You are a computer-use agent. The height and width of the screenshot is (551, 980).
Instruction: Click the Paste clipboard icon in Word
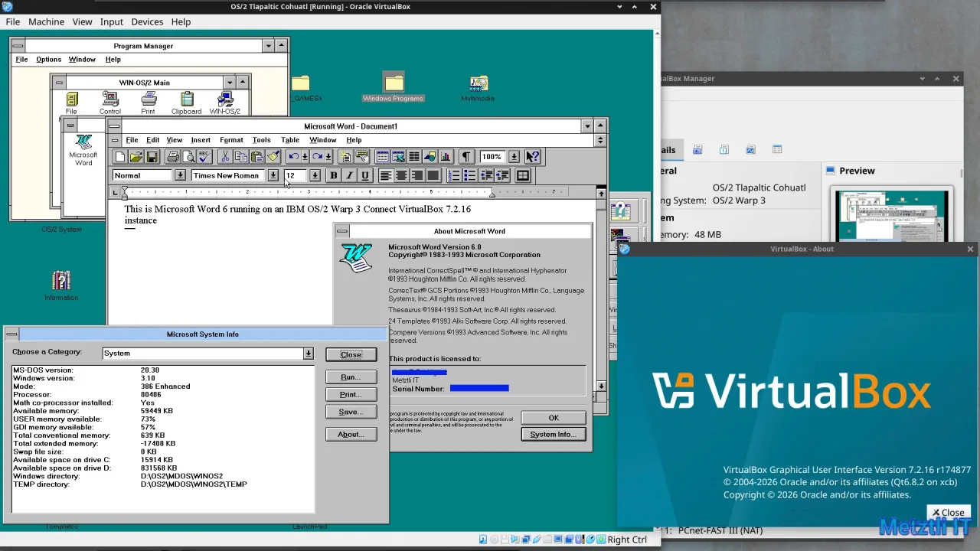click(257, 157)
